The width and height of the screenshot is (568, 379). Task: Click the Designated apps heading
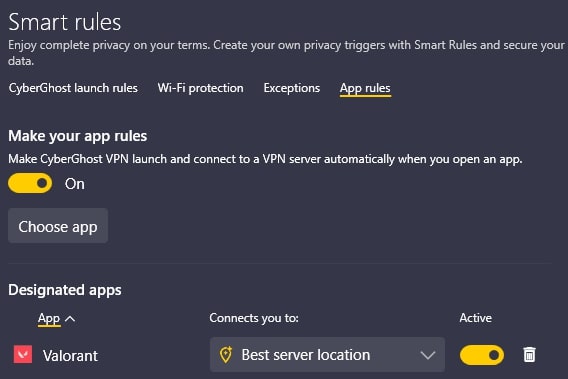pyautogui.click(x=65, y=290)
